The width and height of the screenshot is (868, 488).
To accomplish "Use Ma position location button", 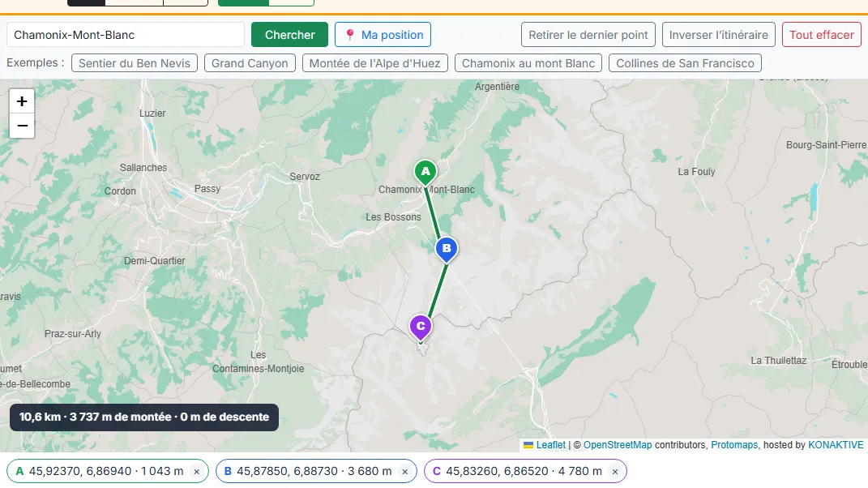I will 383,35.
